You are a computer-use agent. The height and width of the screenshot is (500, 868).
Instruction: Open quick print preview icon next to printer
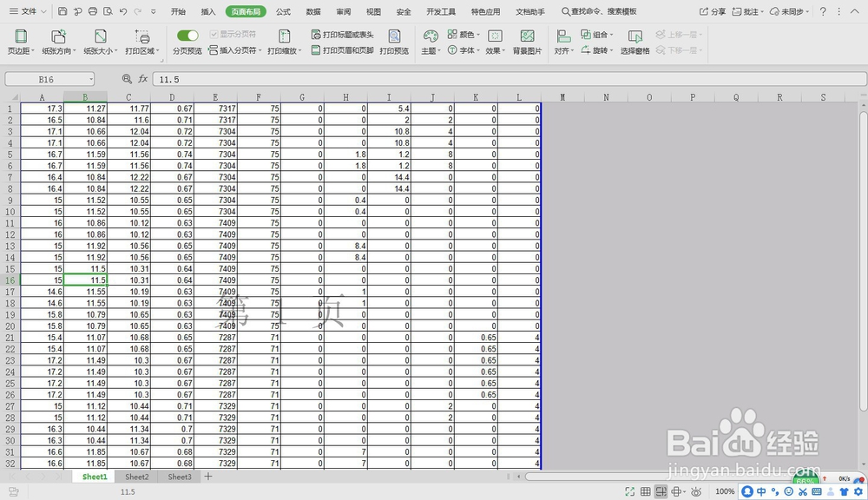coord(108,11)
